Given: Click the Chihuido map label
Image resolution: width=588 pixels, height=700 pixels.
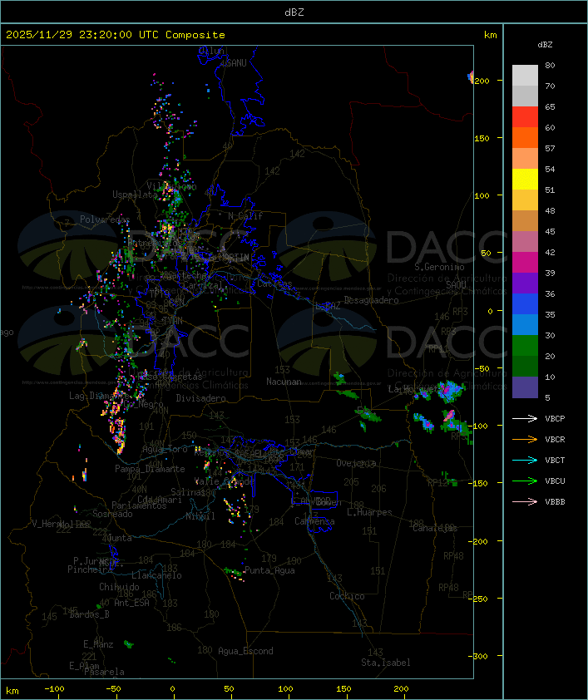Looking at the screenshot, I should pyautogui.click(x=119, y=587).
